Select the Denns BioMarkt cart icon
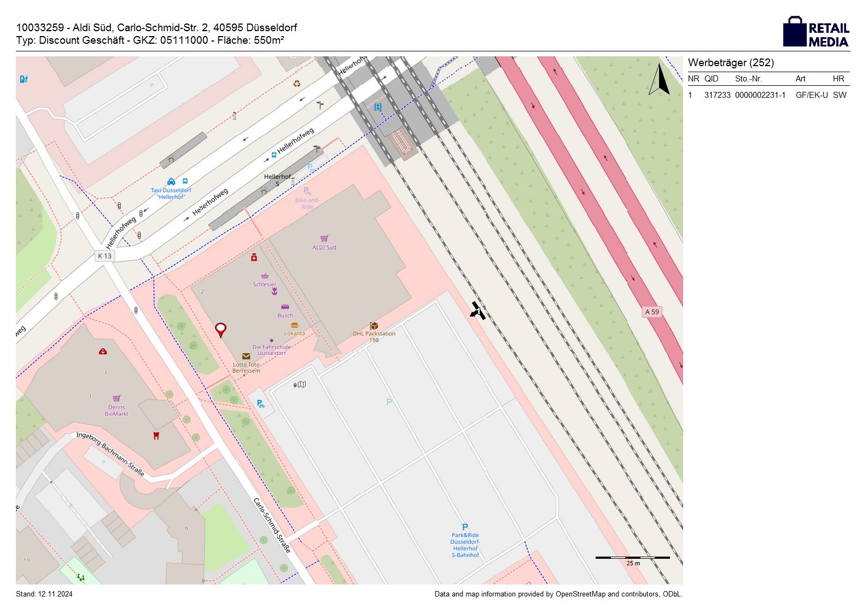Viewport: 868px width, 614px height. tap(116, 399)
